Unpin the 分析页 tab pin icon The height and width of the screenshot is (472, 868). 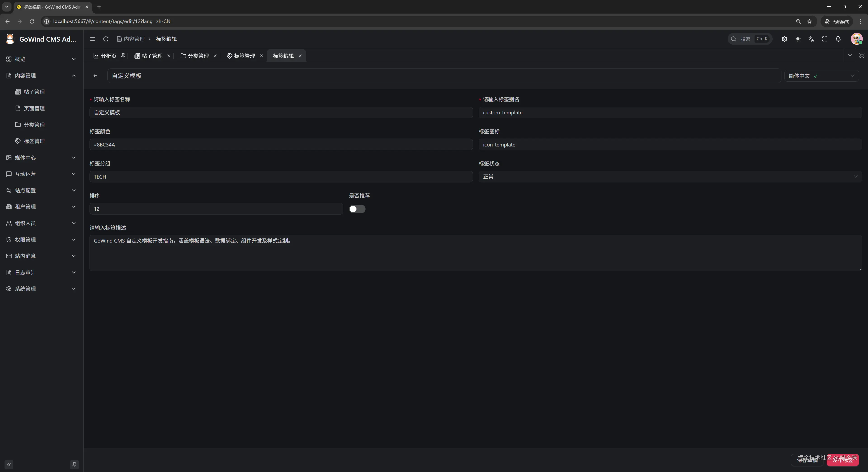click(x=123, y=56)
